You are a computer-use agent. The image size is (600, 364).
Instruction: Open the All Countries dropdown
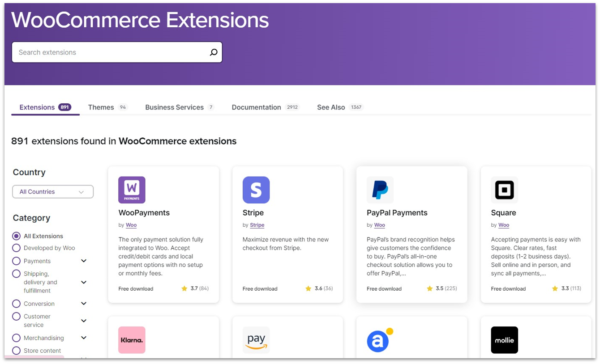click(x=53, y=192)
